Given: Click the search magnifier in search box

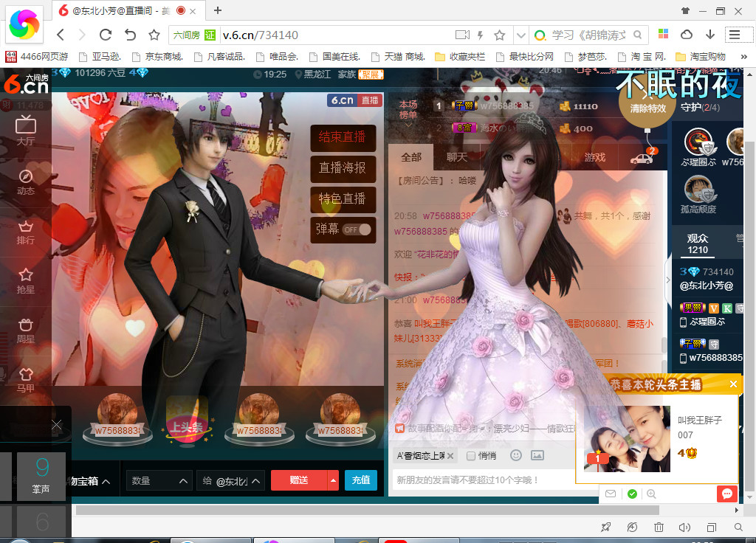Looking at the screenshot, I should (637, 35).
